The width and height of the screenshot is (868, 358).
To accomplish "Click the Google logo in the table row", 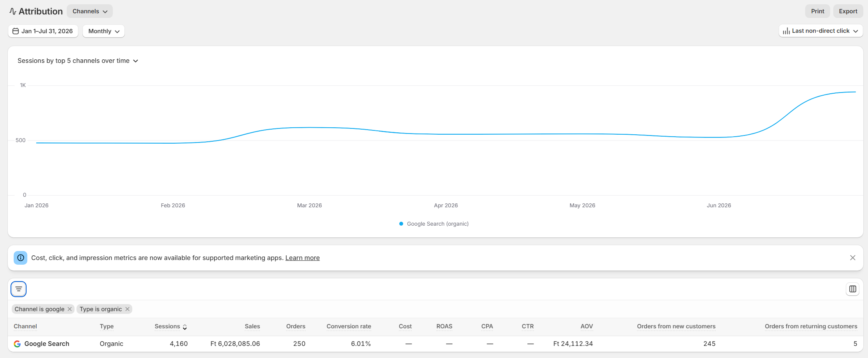I will tap(17, 344).
